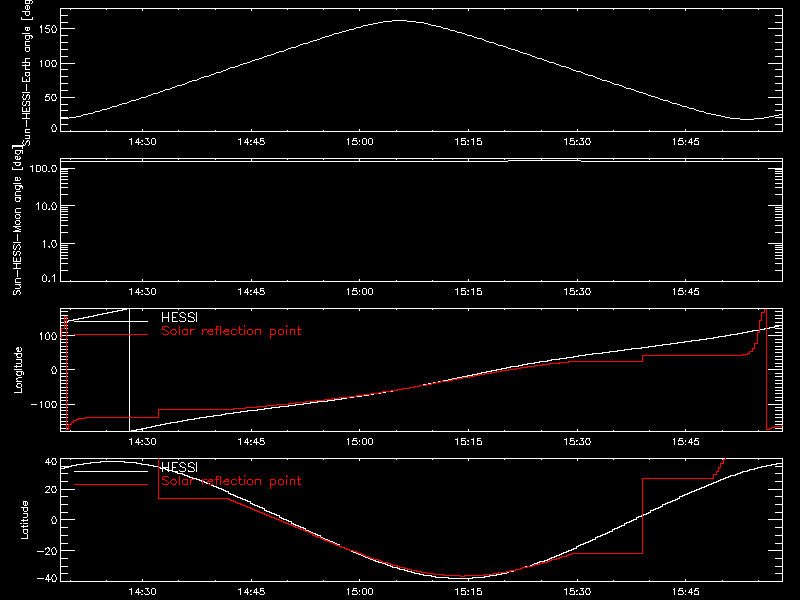Click 15:00 label under Sun-HESSI-Moon angle plot
Image resolution: width=800 pixels, height=600 pixels.
coord(360,292)
